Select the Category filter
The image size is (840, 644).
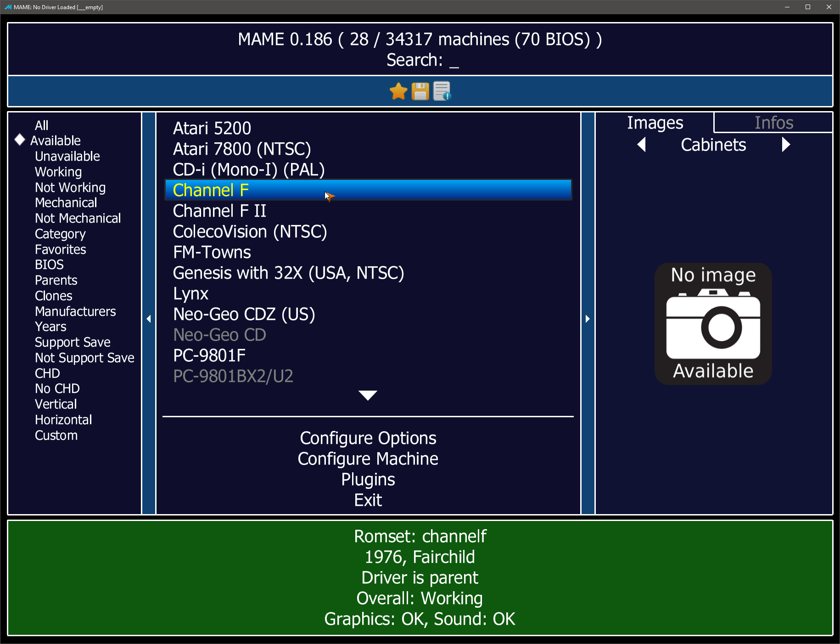(x=60, y=234)
